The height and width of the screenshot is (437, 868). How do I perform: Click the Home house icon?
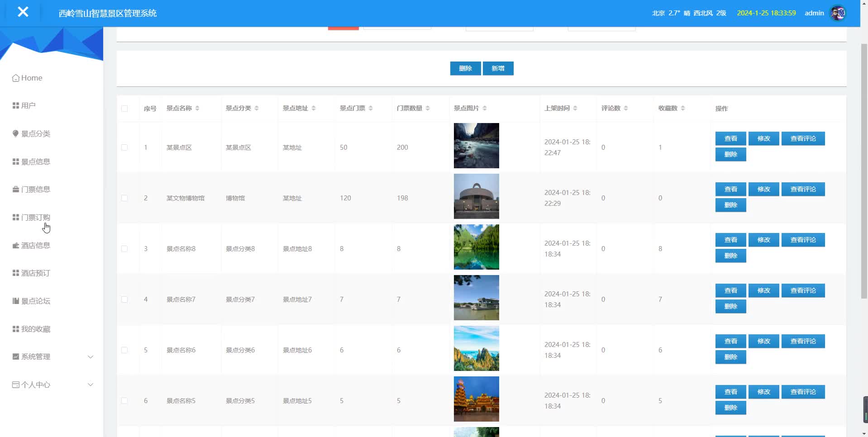(16, 78)
